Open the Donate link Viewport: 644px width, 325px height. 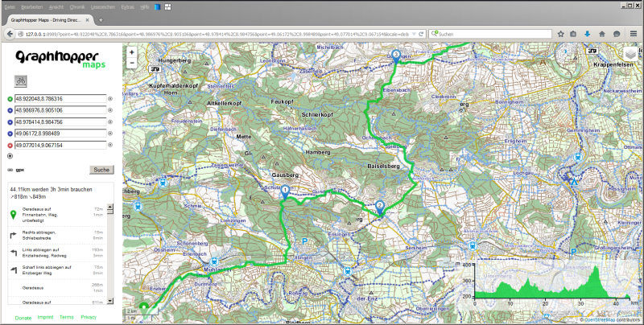[23, 318]
